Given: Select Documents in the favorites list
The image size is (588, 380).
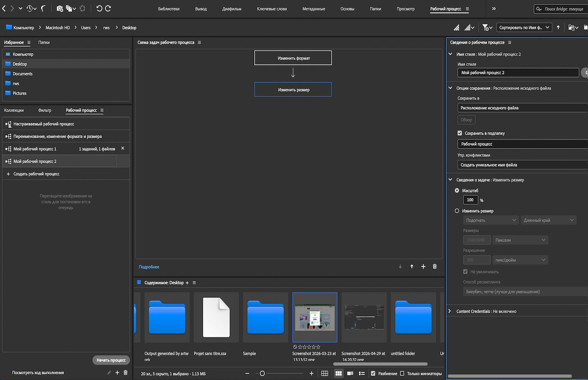Looking at the screenshot, I should point(22,74).
